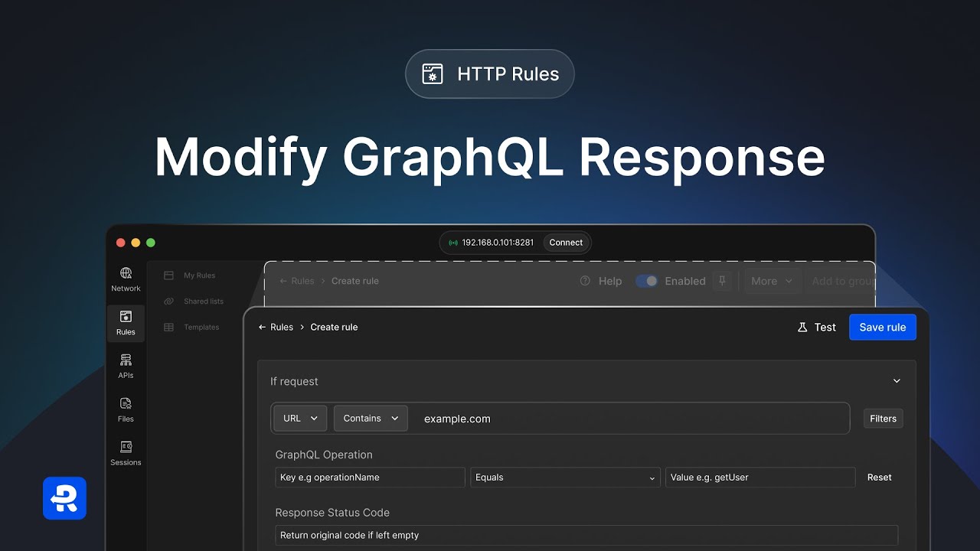Toggle the Enabled switch off
This screenshot has height=551, width=980.
click(647, 281)
